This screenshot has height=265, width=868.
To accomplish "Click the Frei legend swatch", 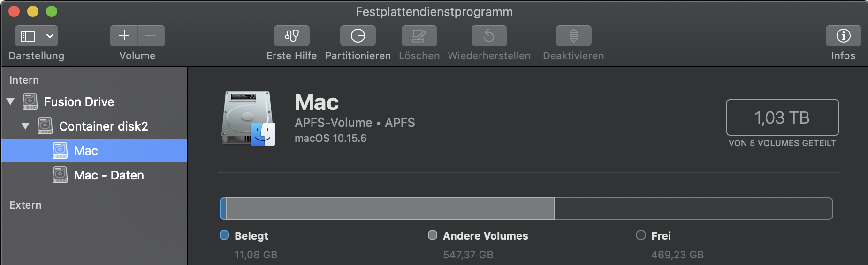I will 640,235.
